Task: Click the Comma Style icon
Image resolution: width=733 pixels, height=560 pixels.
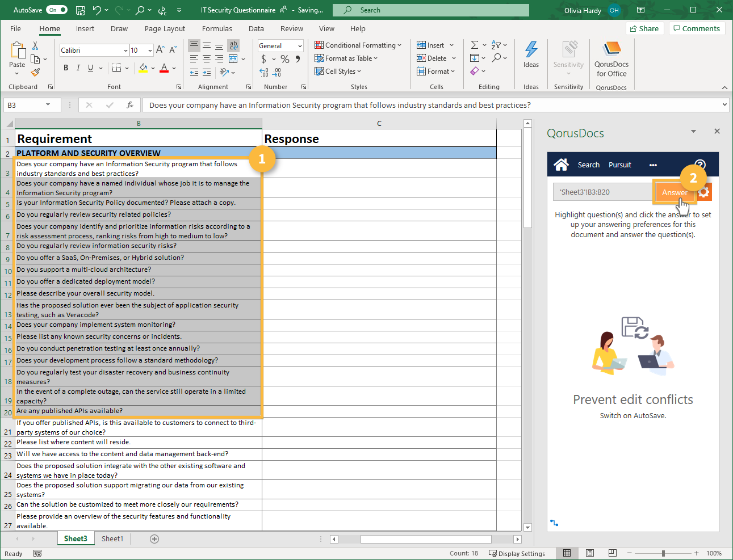Action: pos(298,59)
